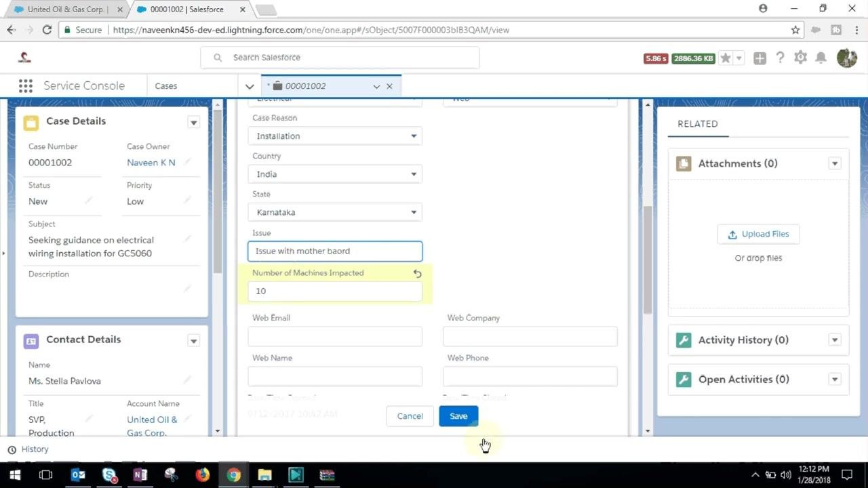
Task: Edit the Subject pencil icon
Action: (187, 239)
